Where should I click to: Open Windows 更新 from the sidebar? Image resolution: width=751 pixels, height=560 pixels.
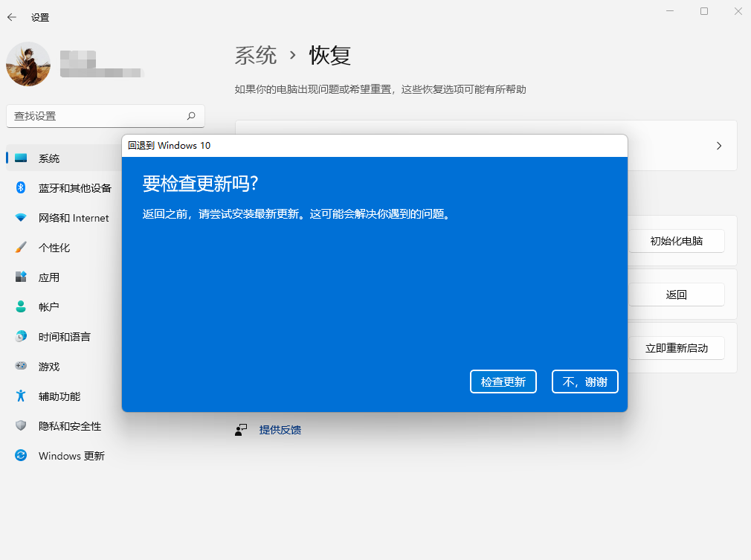pos(21,456)
